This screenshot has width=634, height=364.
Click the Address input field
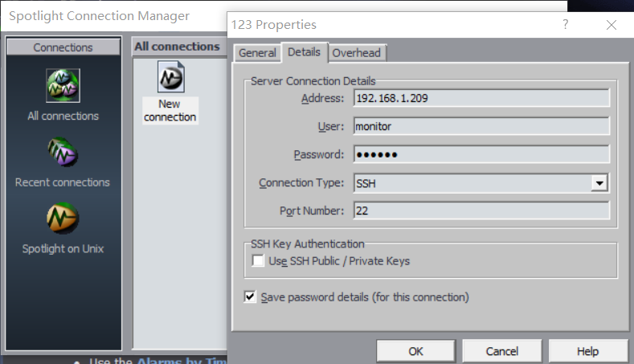[x=481, y=98]
